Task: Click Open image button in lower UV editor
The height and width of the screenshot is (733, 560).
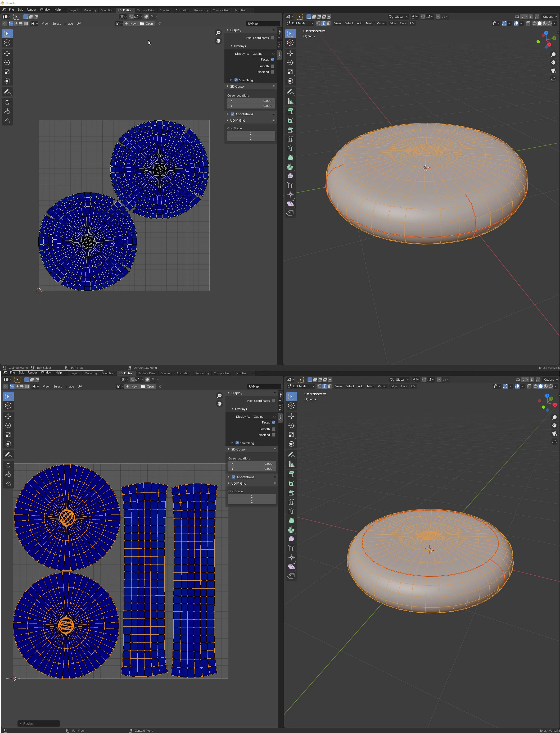Action: 148,386
